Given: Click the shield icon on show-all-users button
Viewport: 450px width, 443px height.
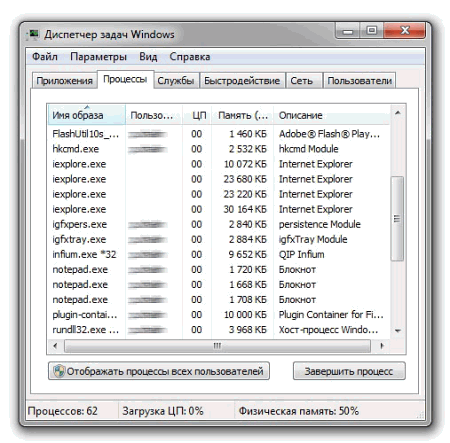Looking at the screenshot, I should pos(59,371).
